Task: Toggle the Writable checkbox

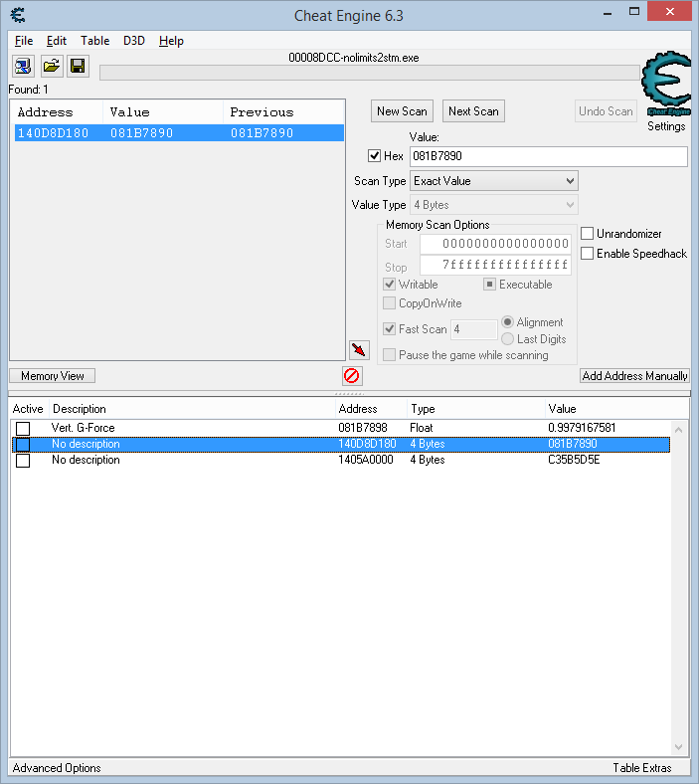Action: coord(389,285)
